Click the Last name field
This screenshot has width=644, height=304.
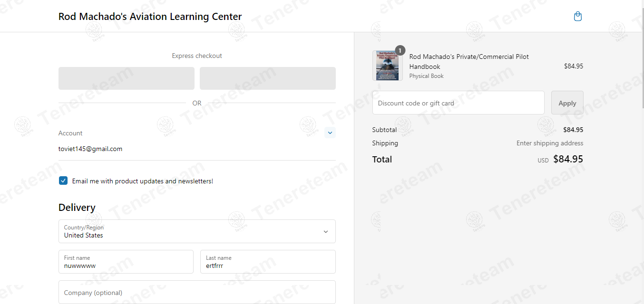click(268, 262)
